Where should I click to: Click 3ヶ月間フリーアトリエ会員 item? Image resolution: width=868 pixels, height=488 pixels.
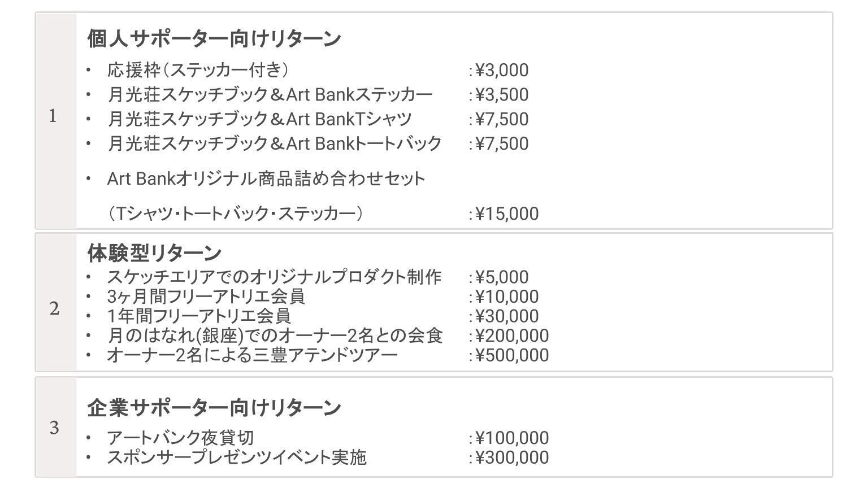206,297
